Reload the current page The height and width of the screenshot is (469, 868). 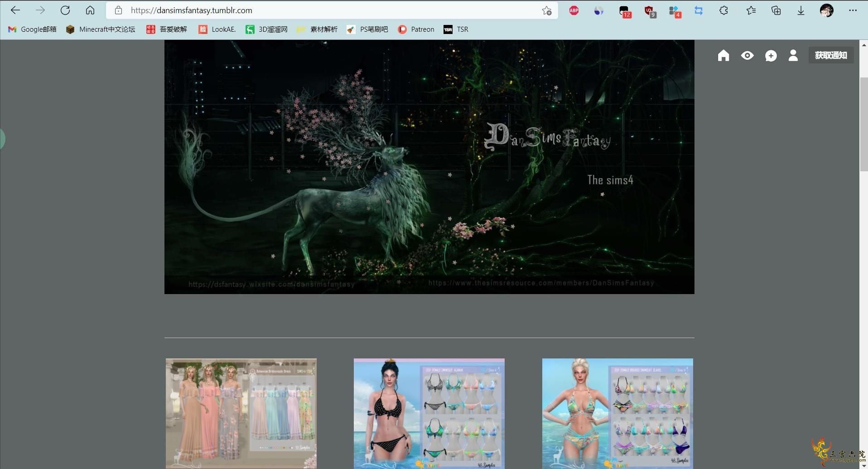65,10
